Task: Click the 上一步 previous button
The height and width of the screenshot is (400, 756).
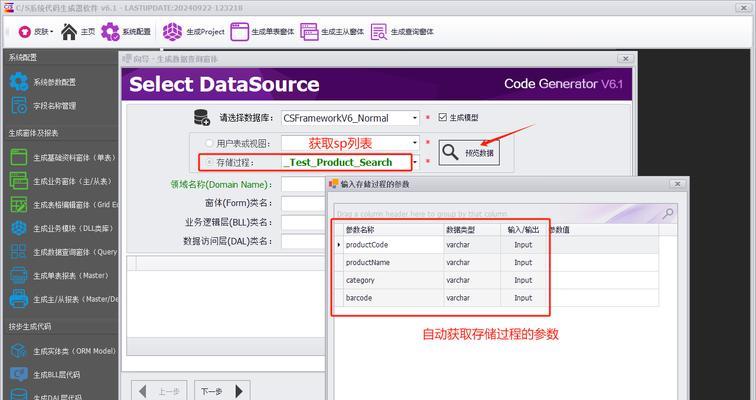Action: pos(159,391)
